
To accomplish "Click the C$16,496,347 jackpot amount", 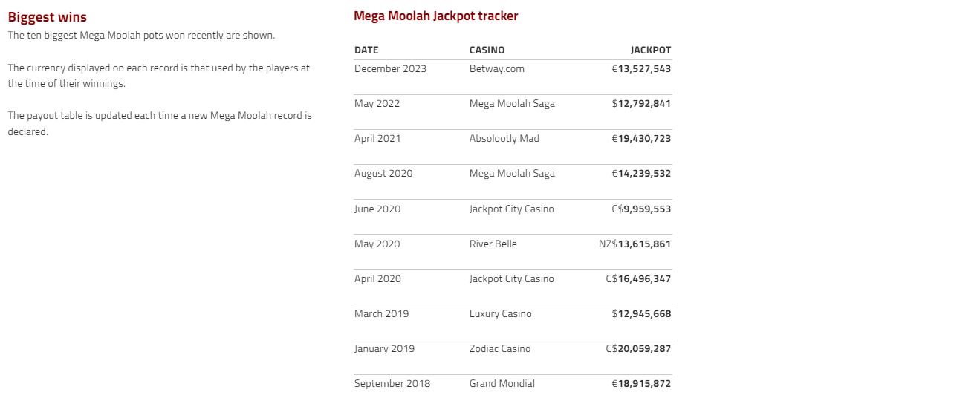I will coord(638,278).
